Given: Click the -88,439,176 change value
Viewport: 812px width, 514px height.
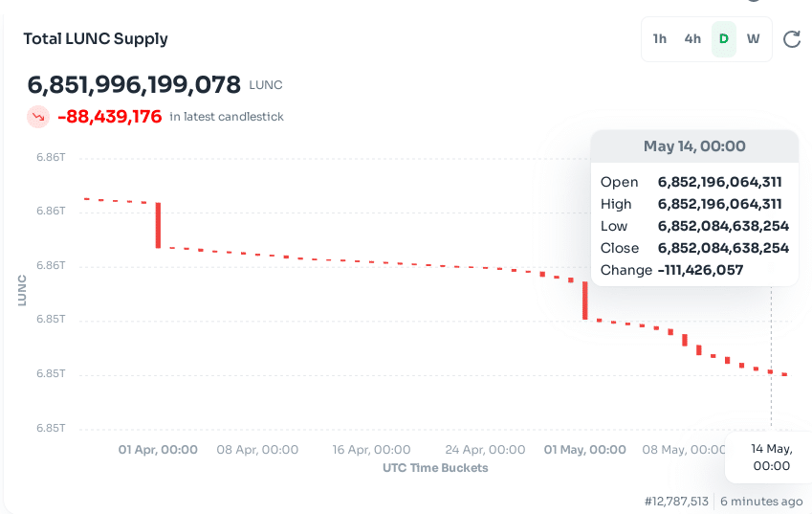Looking at the screenshot, I should click(110, 117).
